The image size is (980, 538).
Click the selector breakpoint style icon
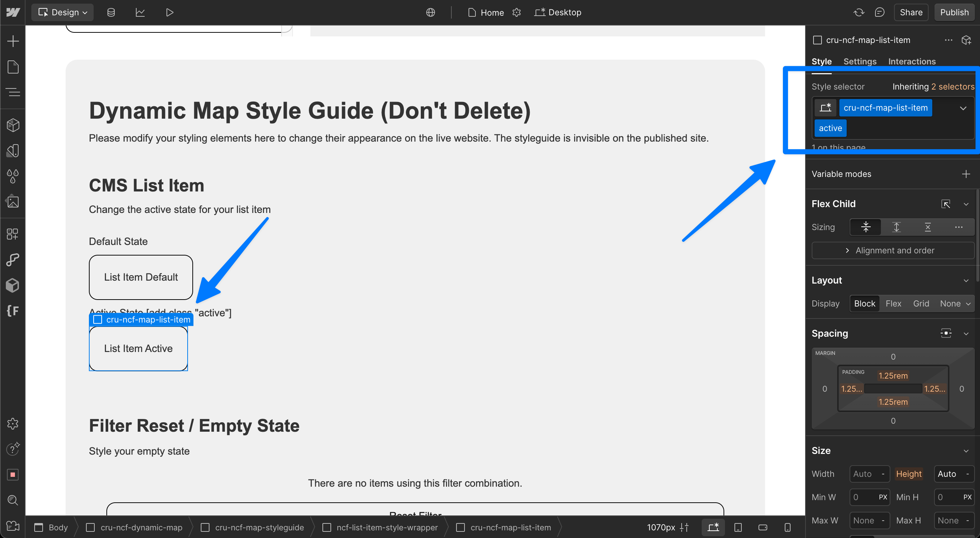tap(825, 108)
